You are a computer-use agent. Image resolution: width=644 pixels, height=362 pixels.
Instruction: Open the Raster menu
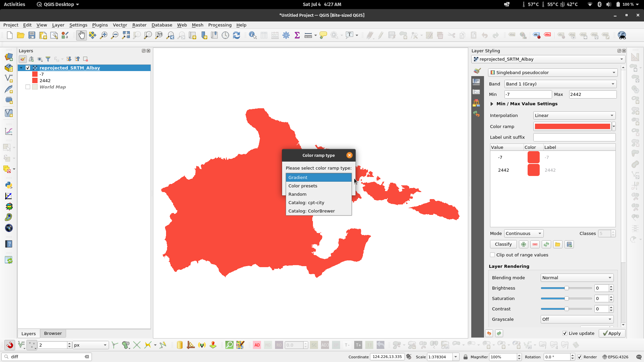(139, 25)
